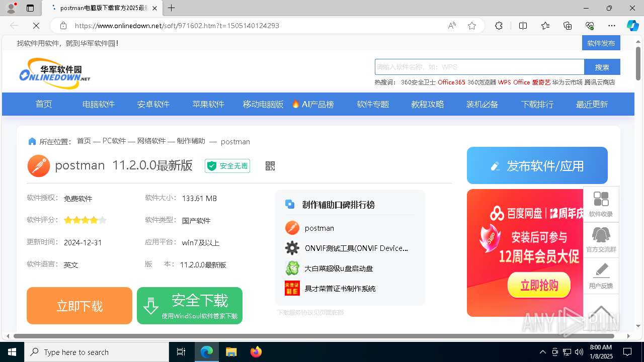Focus the software search box
The height and width of the screenshot is (362, 644).
[479, 67]
